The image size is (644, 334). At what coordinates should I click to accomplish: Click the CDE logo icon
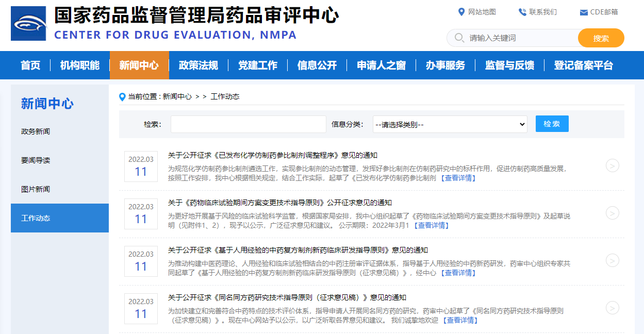click(28, 23)
